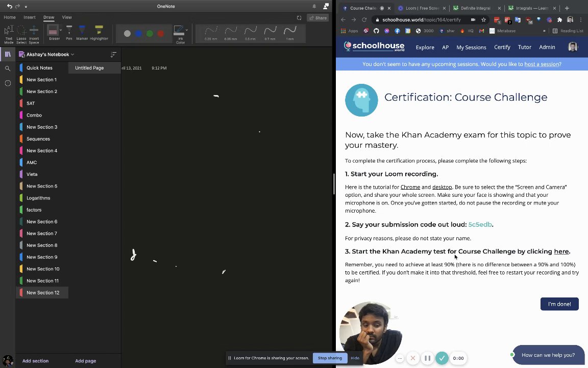Select the blue ink color swatch
The width and height of the screenshot is (588, 368).
tap(138, 34)
